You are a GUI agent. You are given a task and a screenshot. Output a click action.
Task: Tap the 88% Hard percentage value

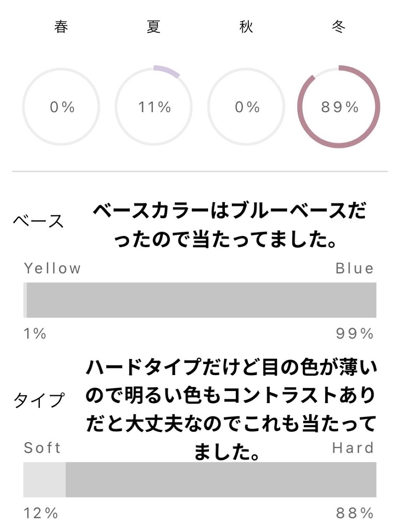coord(355,513)
